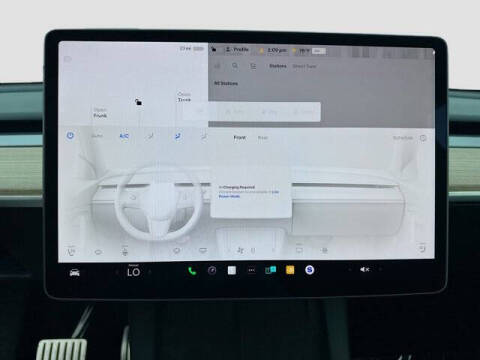
Task: Select the Direct Tune tab
Action: (304, 66)
